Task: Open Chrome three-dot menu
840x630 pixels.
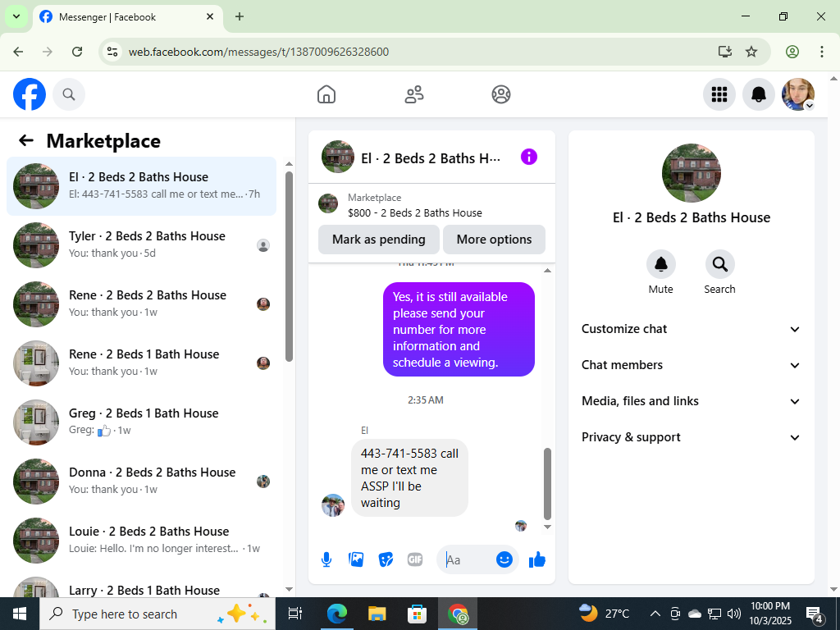Action: point(822,52)
